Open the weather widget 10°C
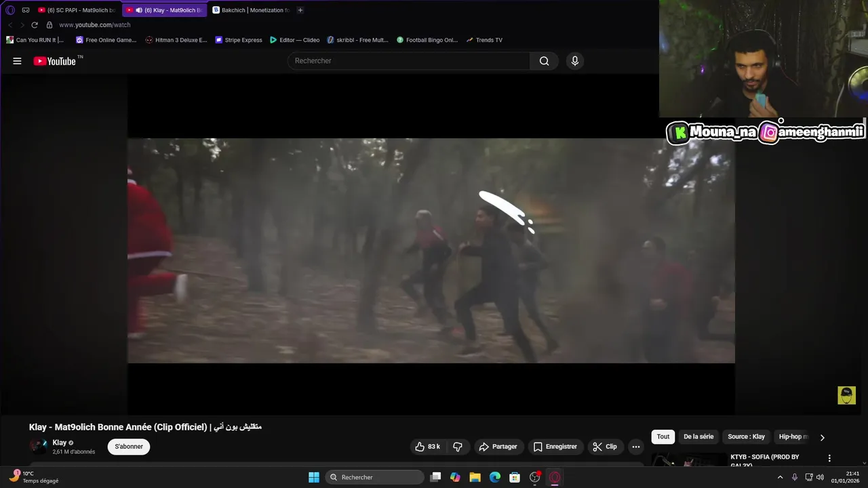 point(34,477)
